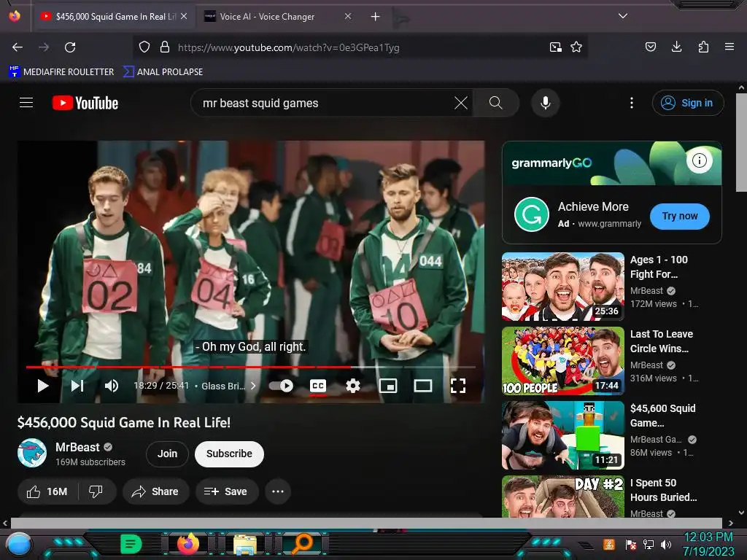Close the Squid Game browser tab
The height and width of the screenshot is (560, 747).
(184, 16)
